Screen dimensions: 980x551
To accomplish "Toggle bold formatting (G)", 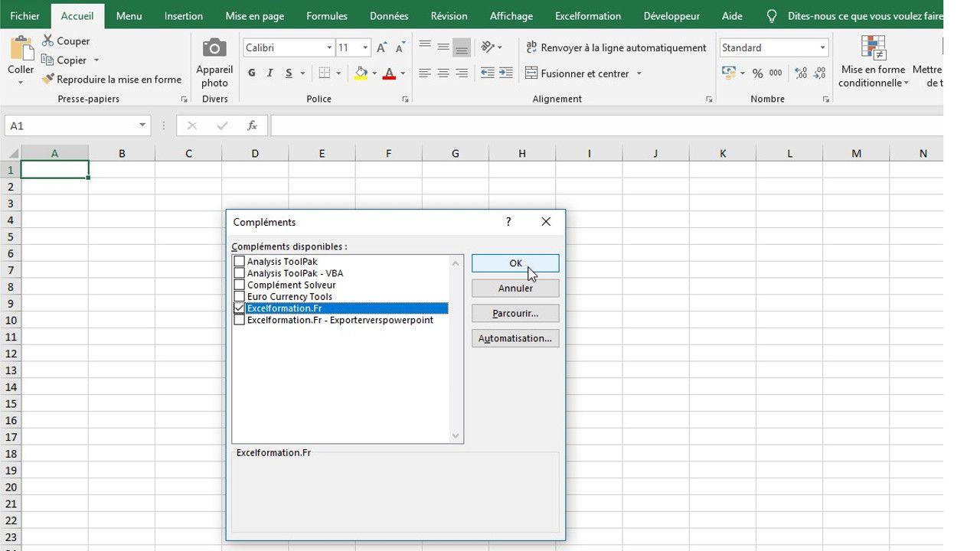I will coord(252,73).
